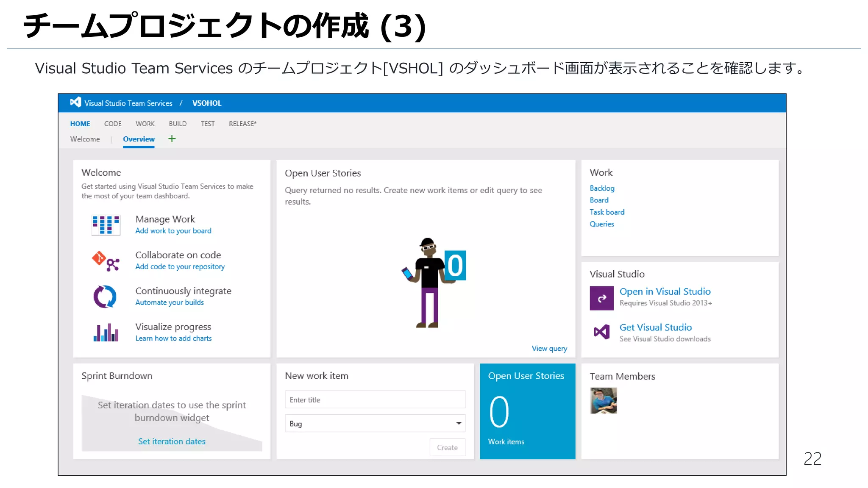Viewport: 868px width, 488px height.
Task: Click the zero-results character illustration
Action: pos(433,283)
